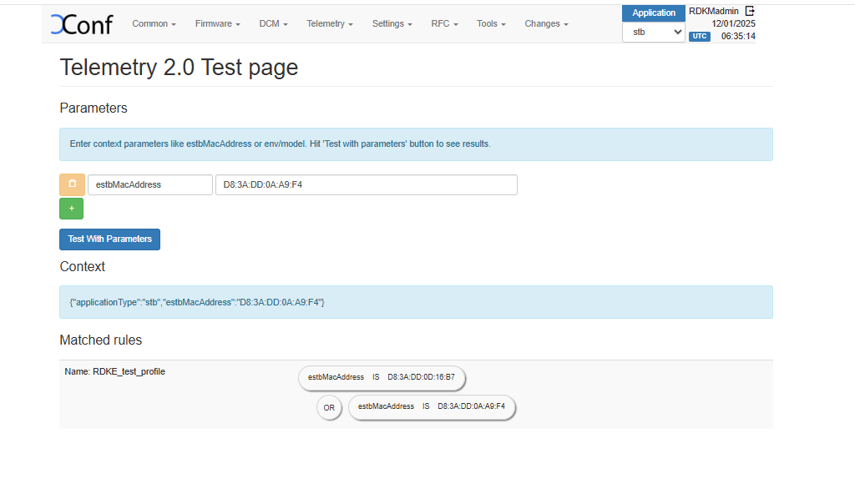The width and height of the screenshot is (855, 504).
Task: Open the Changes menu
Action: point(546,24)
